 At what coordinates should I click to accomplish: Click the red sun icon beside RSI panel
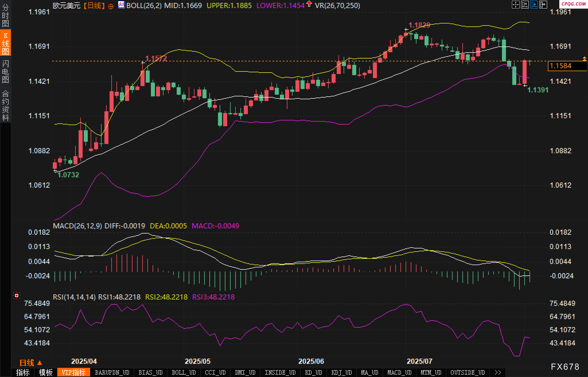click(17, 296)
